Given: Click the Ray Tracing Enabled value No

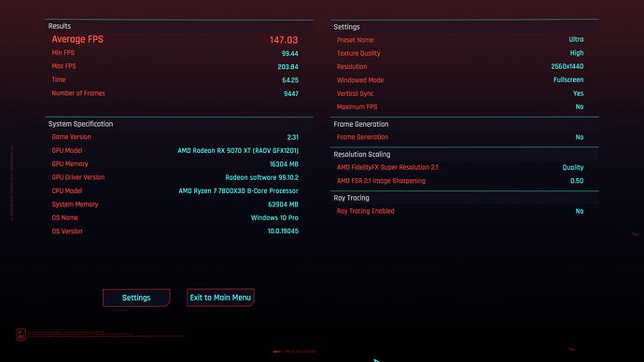Looking at the screenshot, I should [x=580, y=211].
